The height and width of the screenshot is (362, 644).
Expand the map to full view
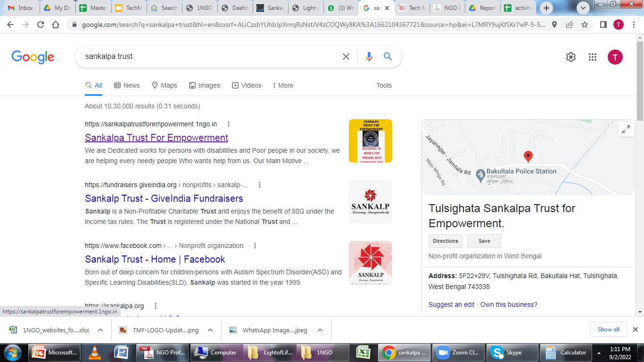(626, 129)
